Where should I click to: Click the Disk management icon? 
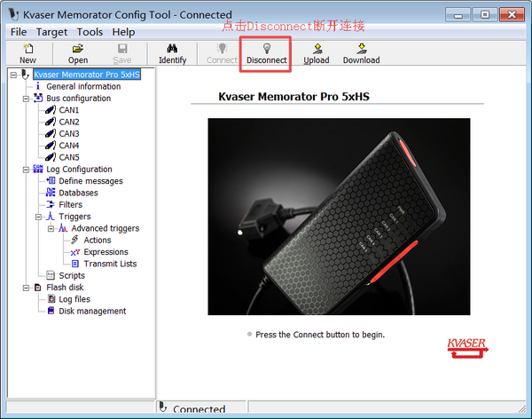pos(51,311)
